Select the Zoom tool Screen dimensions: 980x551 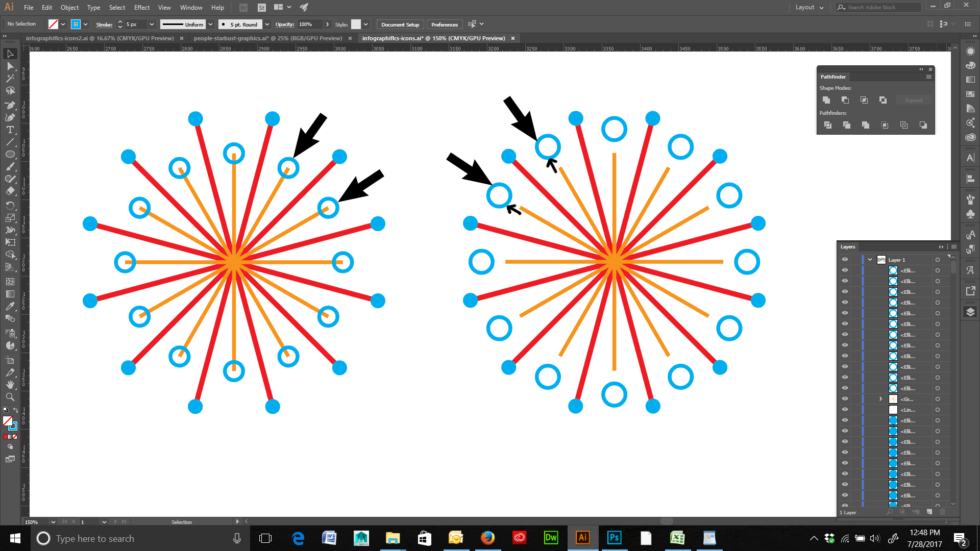[10, 397]
